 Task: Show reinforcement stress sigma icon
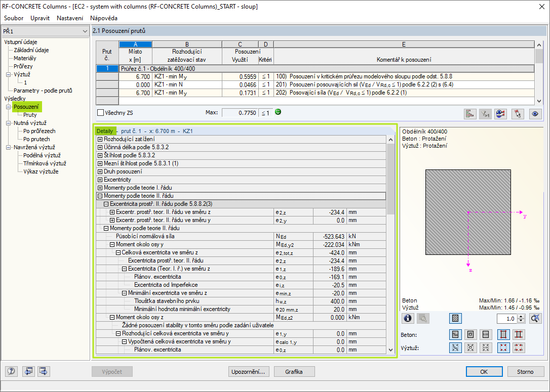pos(470,347)
